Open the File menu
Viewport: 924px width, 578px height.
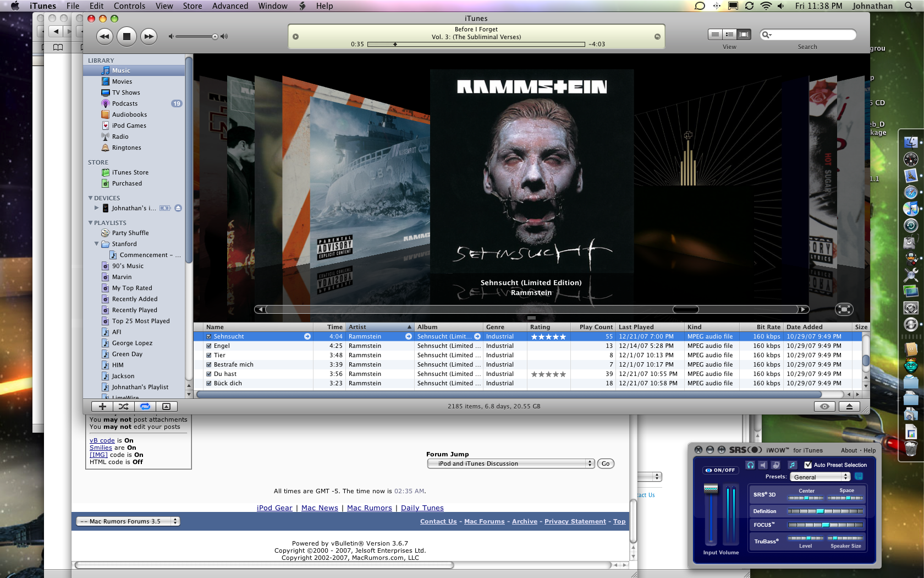[73, 6]
